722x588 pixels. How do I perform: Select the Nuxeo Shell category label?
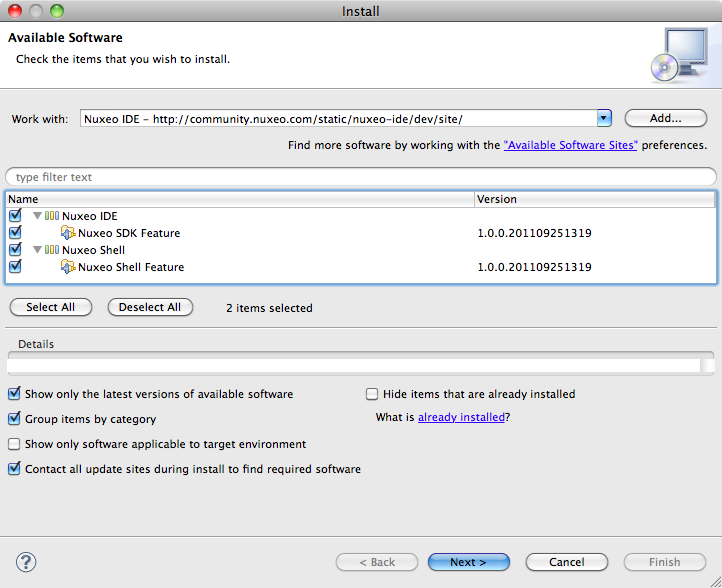pos(93,250)
